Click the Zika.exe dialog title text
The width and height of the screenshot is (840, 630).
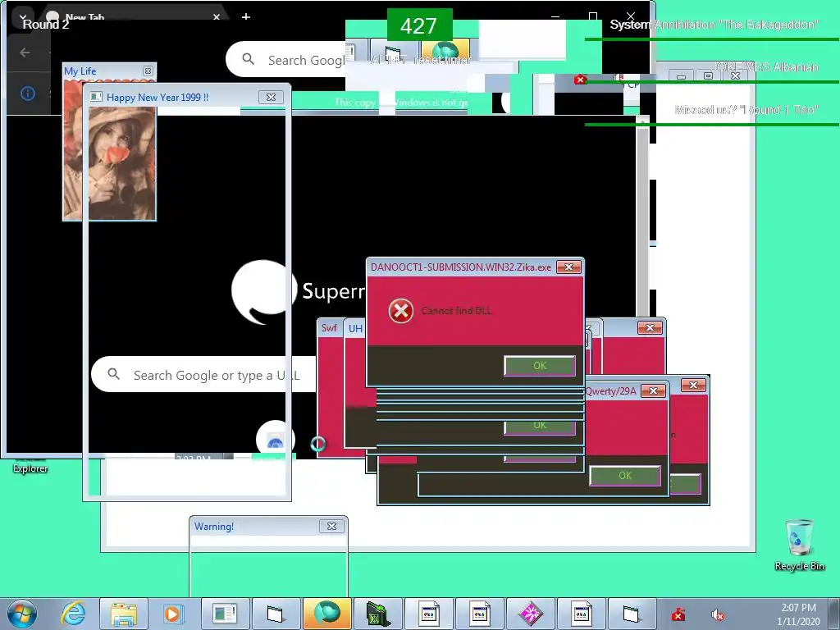click(461, 267)
